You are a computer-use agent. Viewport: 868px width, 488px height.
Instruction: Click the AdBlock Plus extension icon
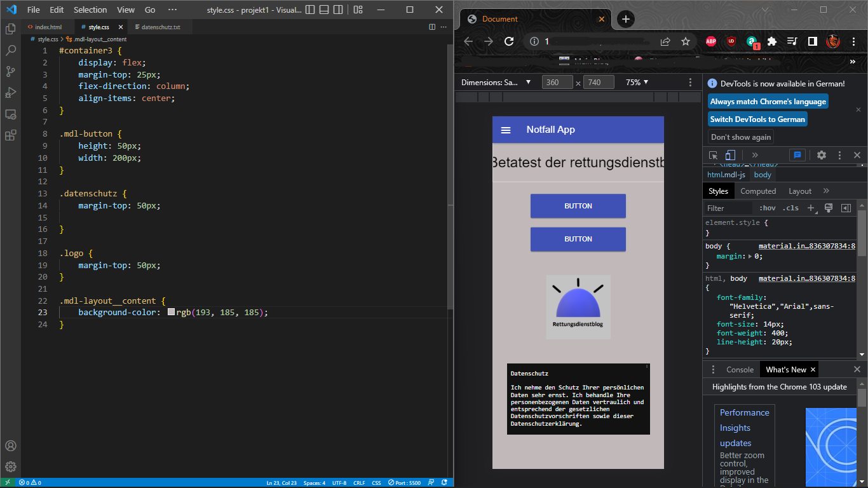(710, 41)
